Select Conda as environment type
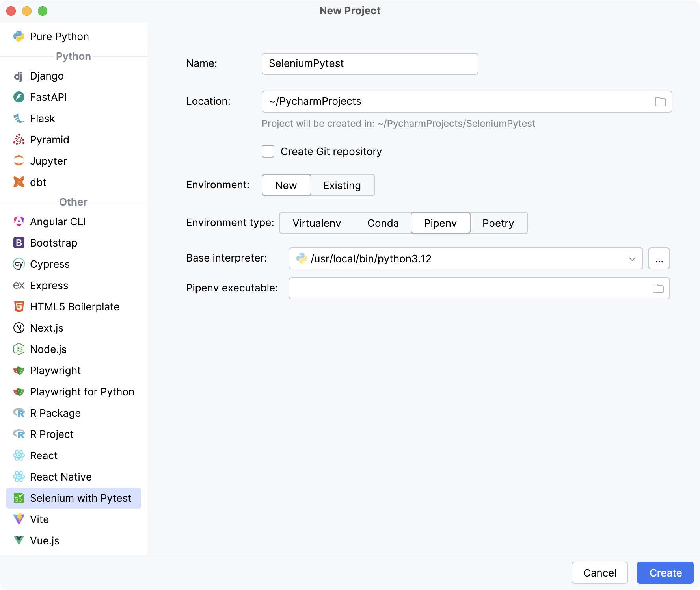The image size is (700, 590). (x=383, y=223)
